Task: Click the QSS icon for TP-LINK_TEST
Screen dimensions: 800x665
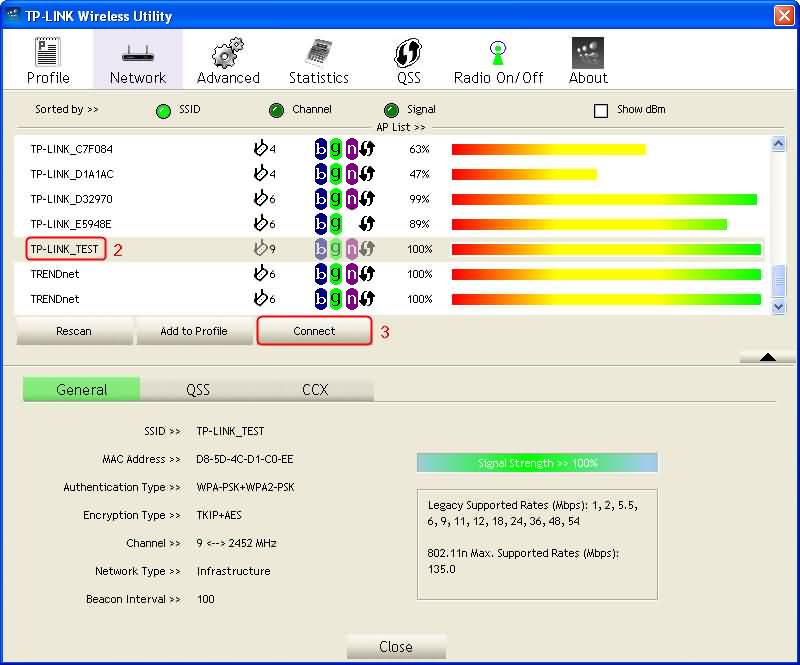Action: point(367,249)
